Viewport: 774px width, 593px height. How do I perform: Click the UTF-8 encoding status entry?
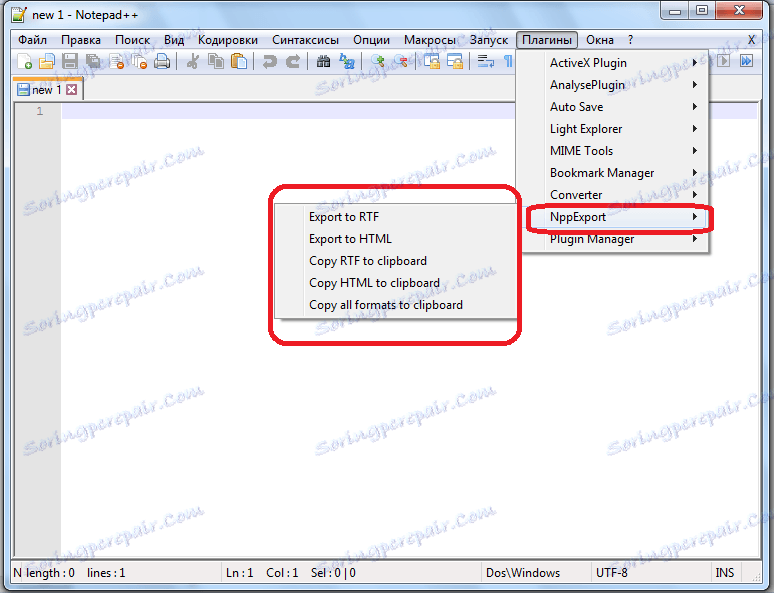click(x=612, y=573)
